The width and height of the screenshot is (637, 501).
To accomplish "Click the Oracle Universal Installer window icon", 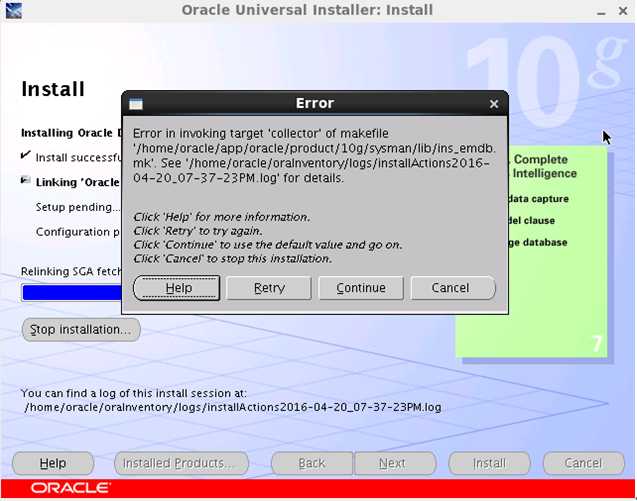I will coord(13,11).
